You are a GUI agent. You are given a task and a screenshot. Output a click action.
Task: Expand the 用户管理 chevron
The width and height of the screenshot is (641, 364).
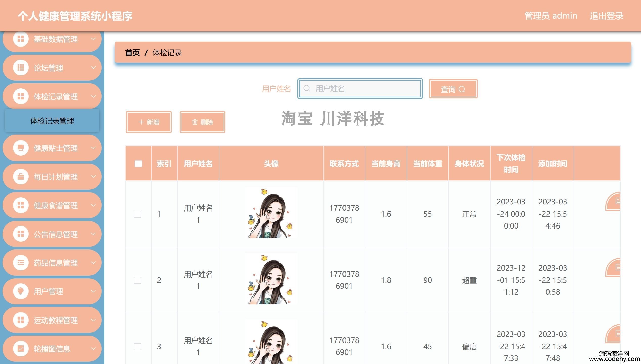pyautogui.click(x=93, y=291)
